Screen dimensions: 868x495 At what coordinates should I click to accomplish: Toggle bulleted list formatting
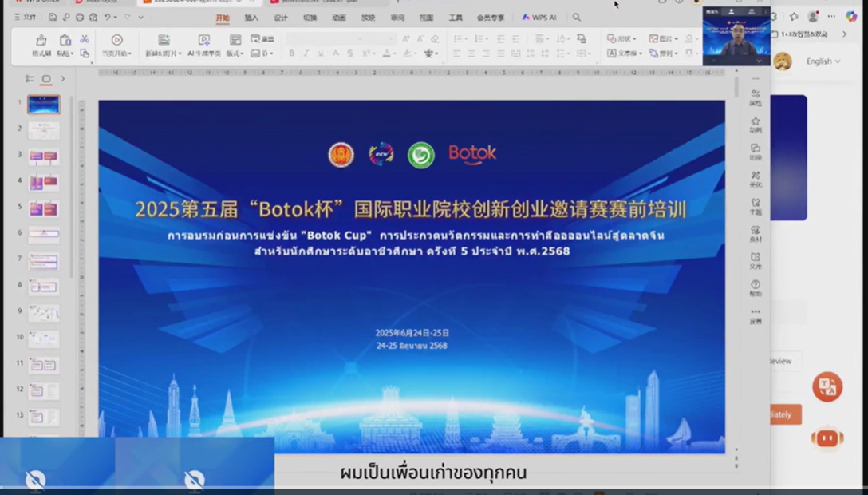pyautogui.click(x=458, y=39)
